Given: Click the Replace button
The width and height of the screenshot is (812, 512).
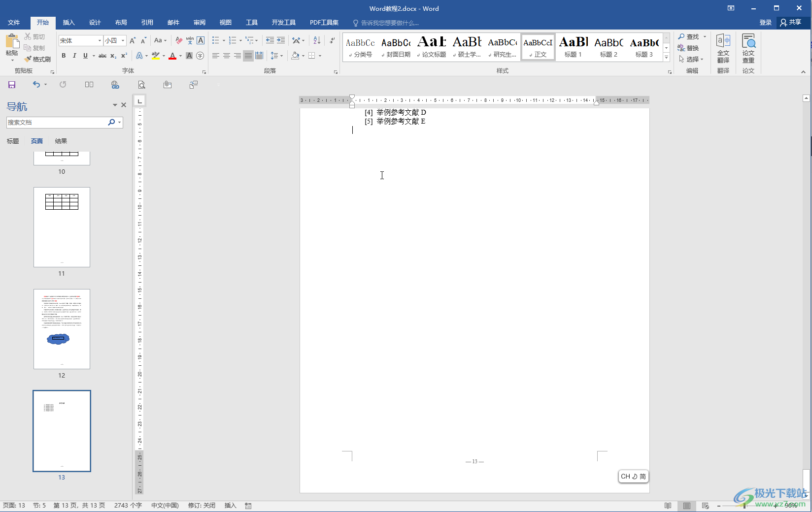Looking at the screenshot, I should pos(688,48).
